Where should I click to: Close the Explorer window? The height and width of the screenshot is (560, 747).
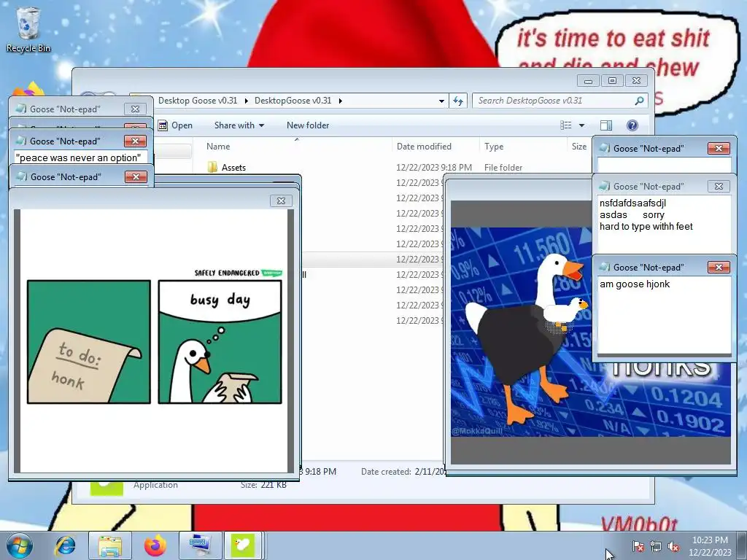tap(636, 80)
